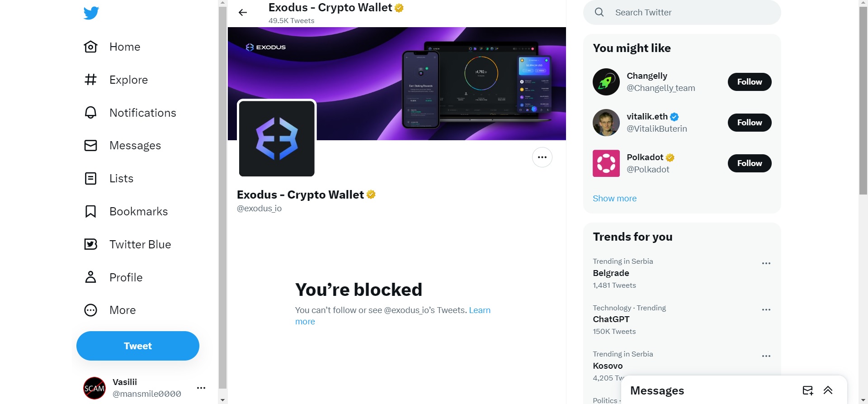
Task: Click the blue Tweet button
Action: pos(138,346)
